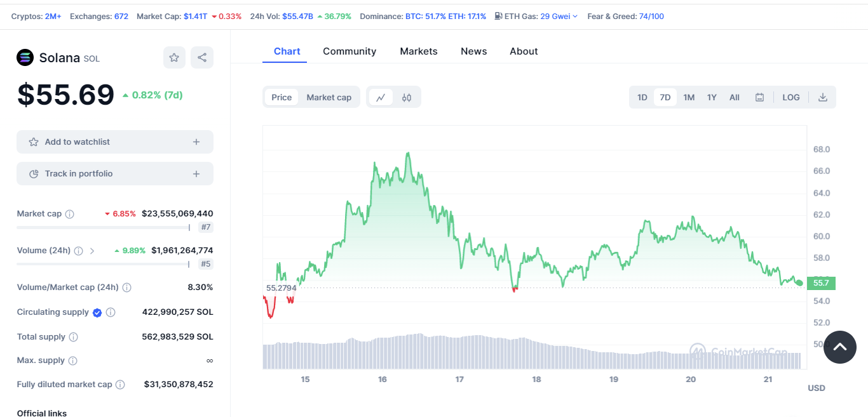Switch to line chart view icon

pyautogui.click(x=381, y=97)
